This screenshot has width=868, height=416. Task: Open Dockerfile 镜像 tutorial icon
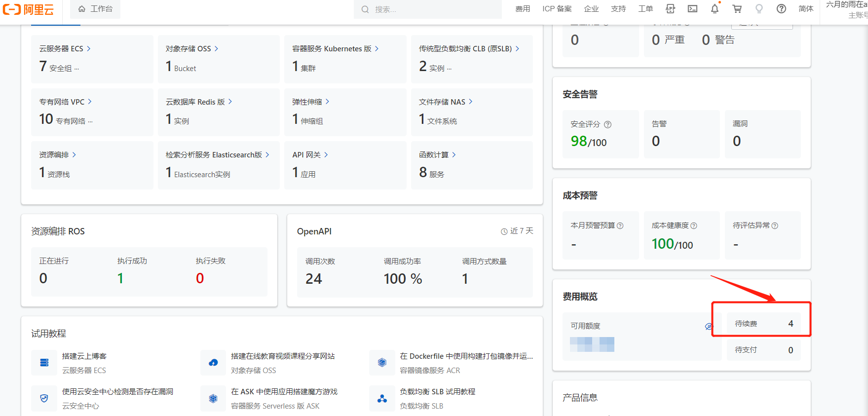pos(382,363)
